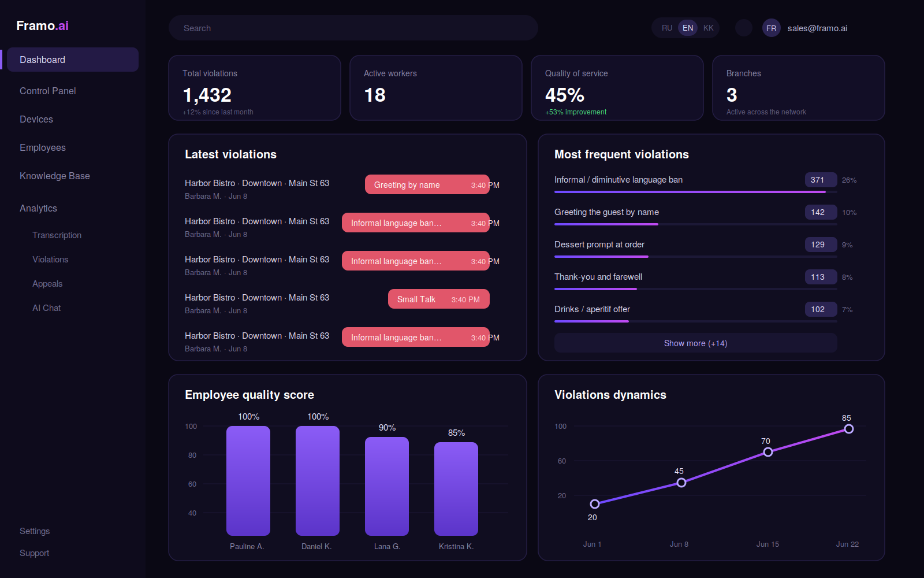Viewport: 924px width, 578px height.
Task: Open Knowledge Base
Action: pos(55,176)
